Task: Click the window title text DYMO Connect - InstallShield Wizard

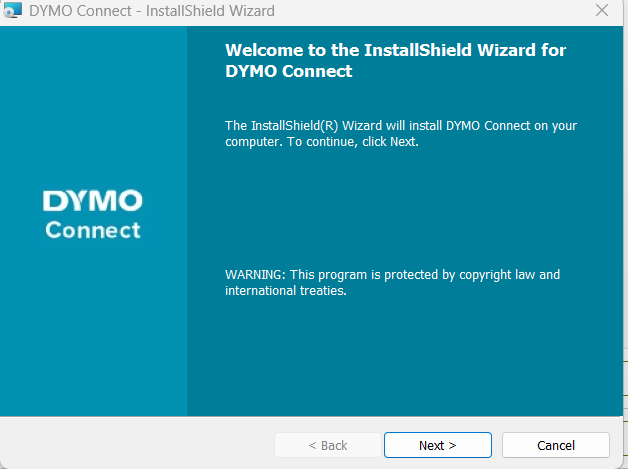Action: click(152, 11)
